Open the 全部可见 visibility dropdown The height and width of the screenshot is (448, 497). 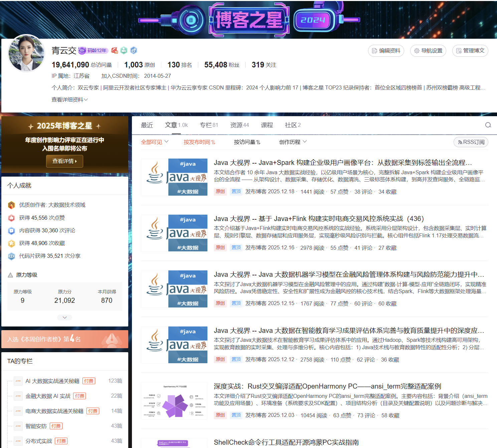click(x=155, y=142)
